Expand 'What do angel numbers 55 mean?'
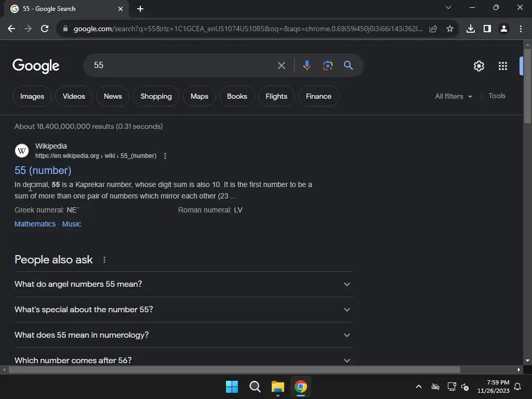532x399 pixels. point(183,284)
